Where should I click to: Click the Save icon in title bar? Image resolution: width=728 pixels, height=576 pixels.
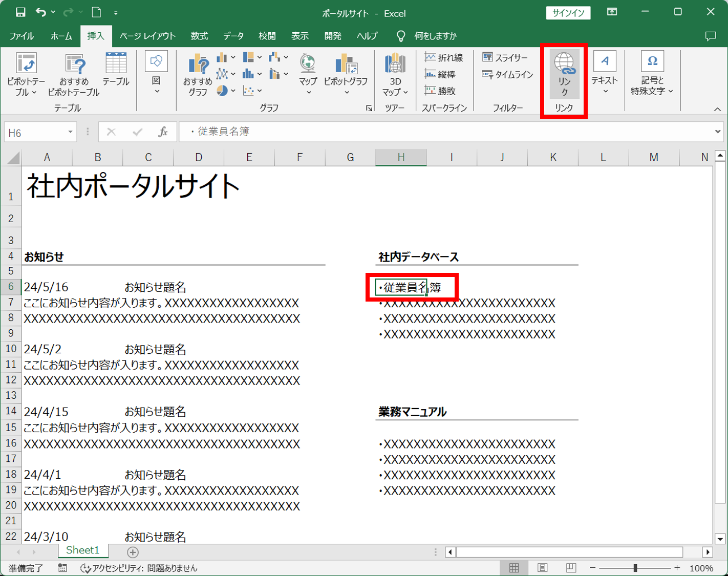coord(20,12)
